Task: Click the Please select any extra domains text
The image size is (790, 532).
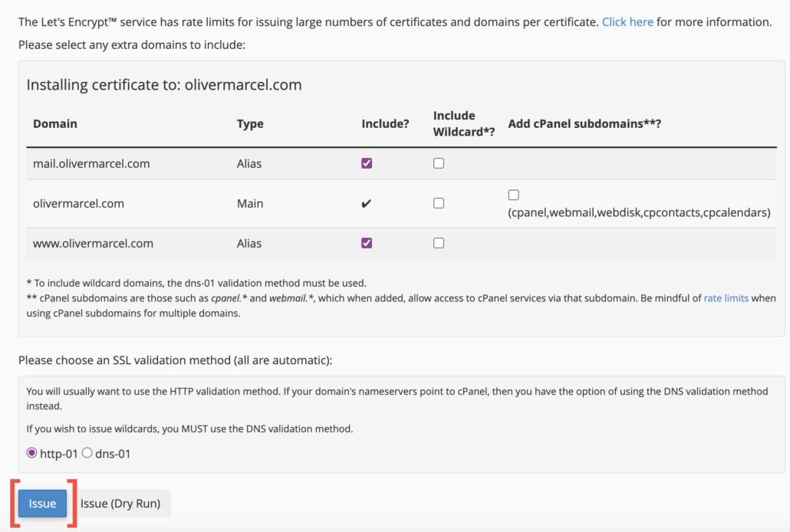Action: (x=131, y=45)
